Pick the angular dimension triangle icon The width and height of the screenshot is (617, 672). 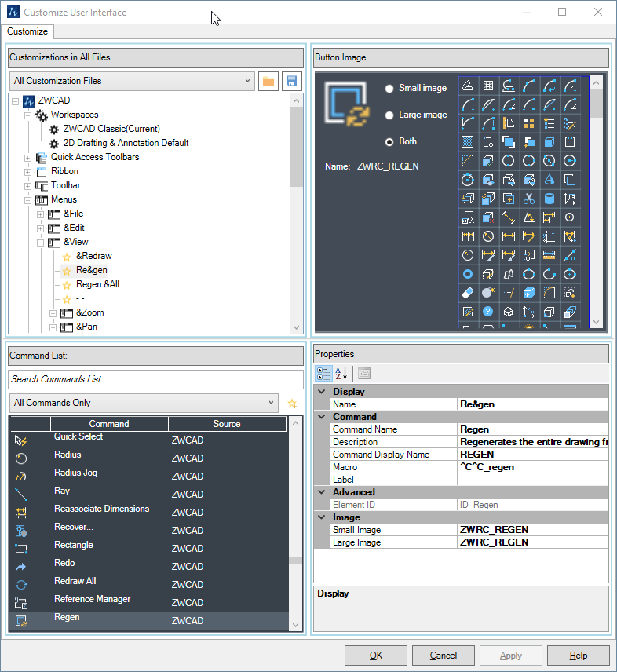point(529,217)
